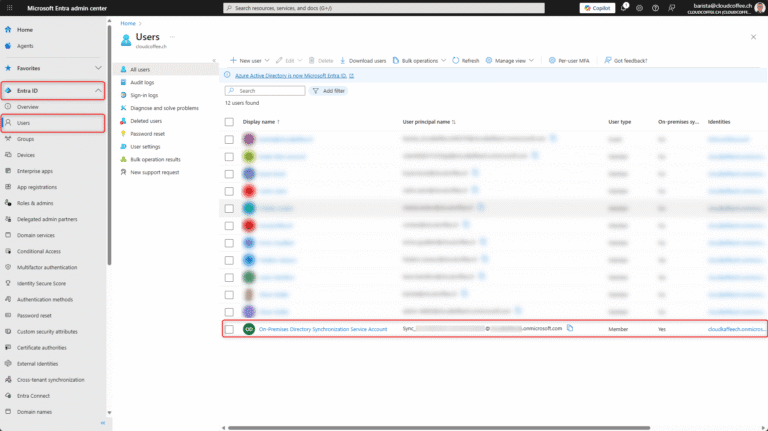Screen dimensions: 768x431
Task: Click Per-user MFA
Action: 569,61
